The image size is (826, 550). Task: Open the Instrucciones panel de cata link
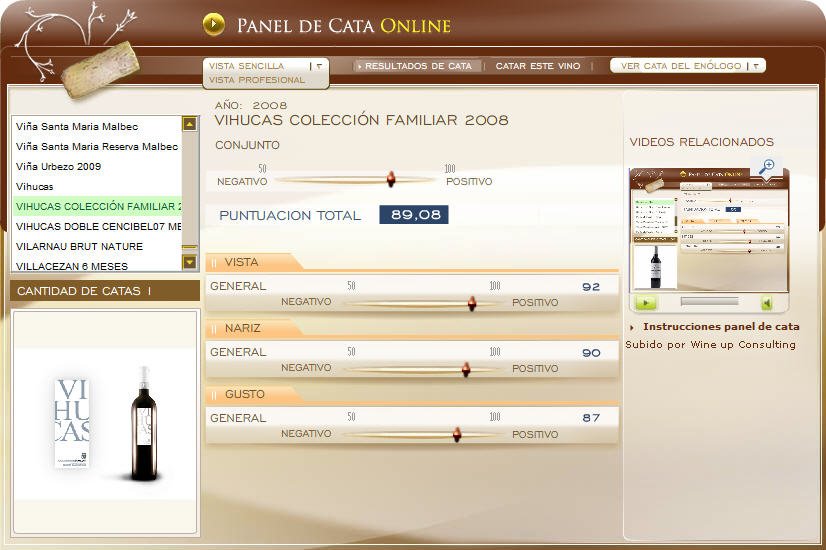point(721,327)
